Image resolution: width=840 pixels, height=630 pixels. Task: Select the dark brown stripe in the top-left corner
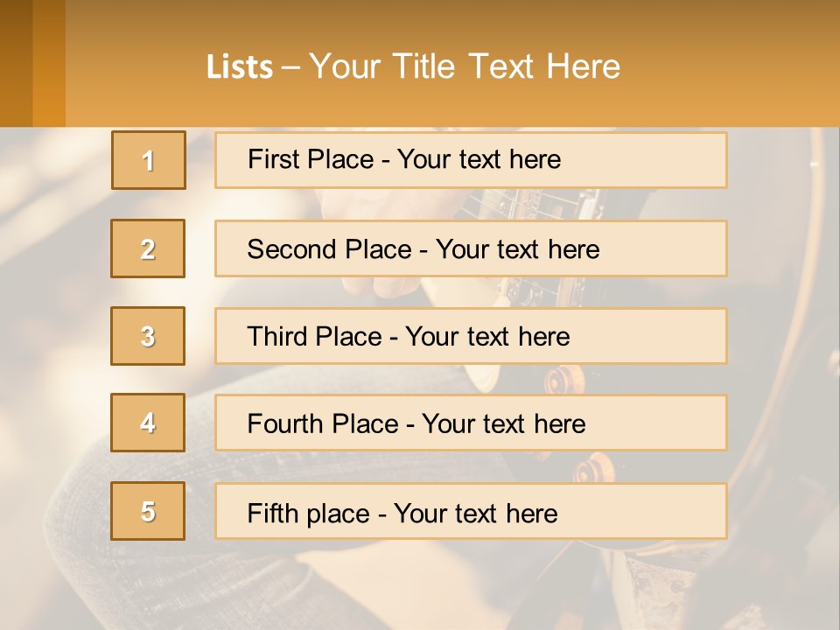tap(16, 63)
